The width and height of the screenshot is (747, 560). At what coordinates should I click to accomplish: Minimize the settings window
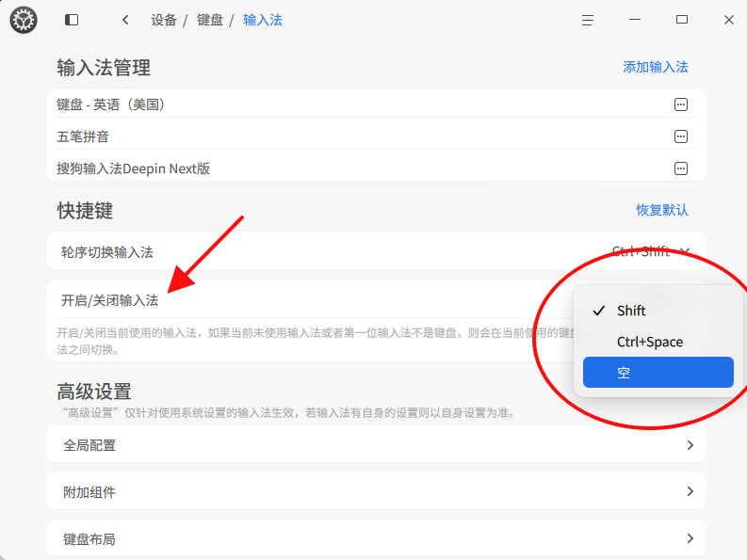tap(635, 20)
